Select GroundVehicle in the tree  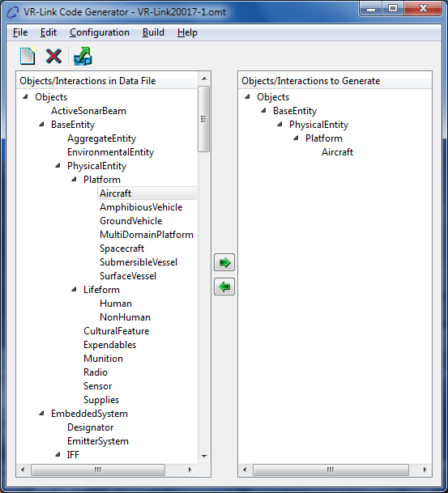[131, 221]
